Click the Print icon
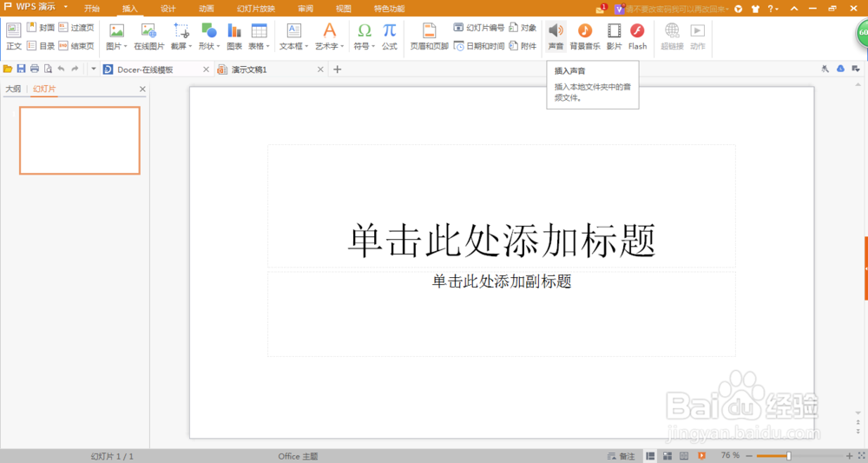Image resolution: width=868 pixels, height=463 pixels. click(x=35, y=69)
